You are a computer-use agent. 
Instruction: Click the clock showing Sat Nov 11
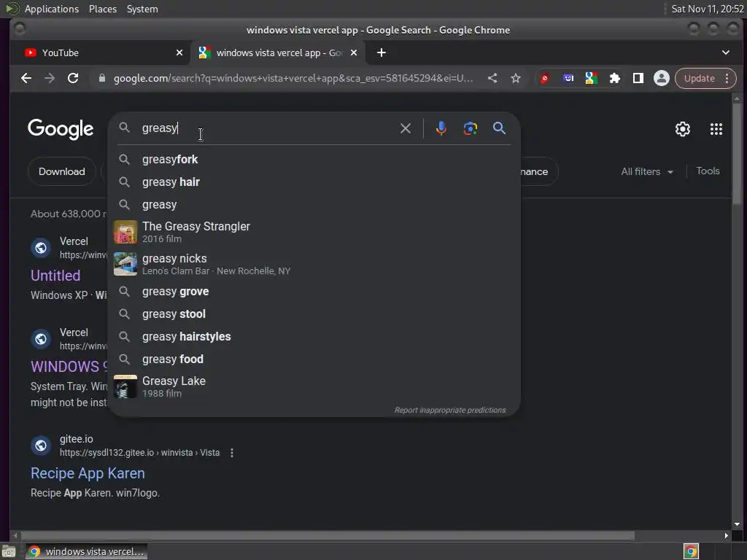708,9
